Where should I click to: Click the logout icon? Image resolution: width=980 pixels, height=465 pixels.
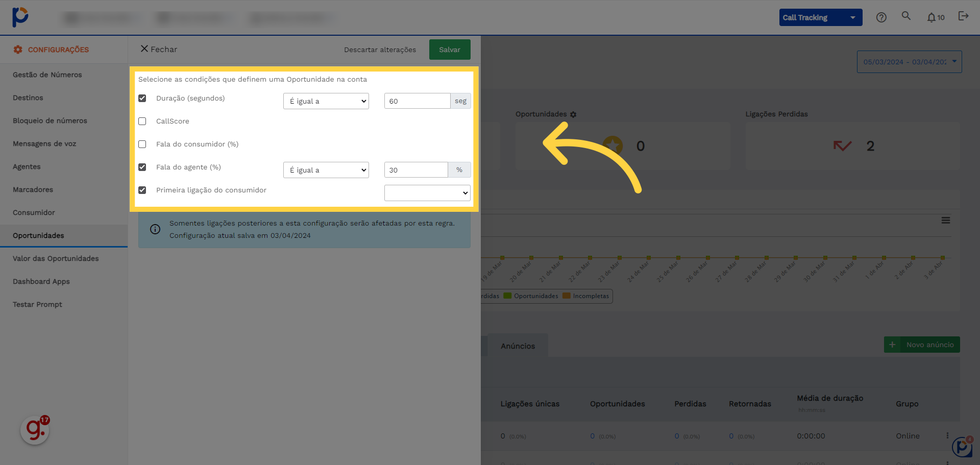[963, 16]
